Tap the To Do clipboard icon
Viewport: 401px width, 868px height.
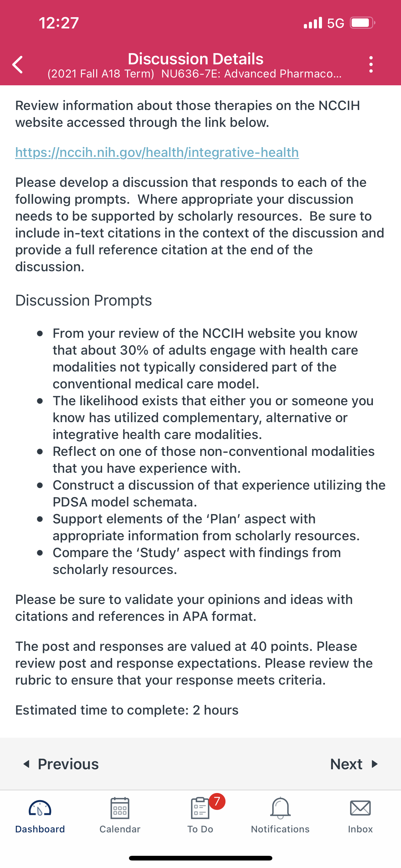click(x=200, y=808)
